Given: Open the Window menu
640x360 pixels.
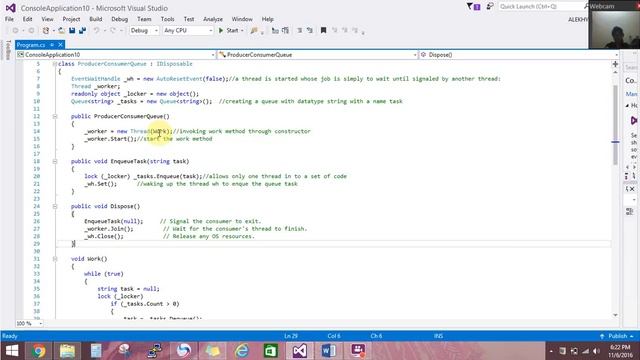Looking at the screenshot, I should tap(242, 19).
